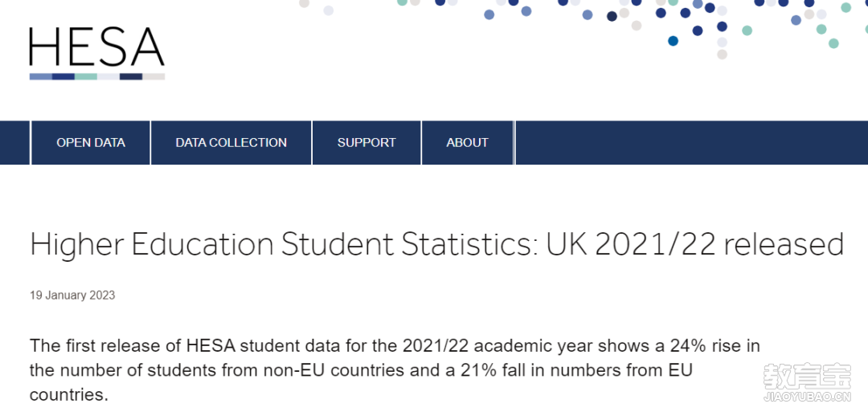Viewport: 868px width, 420px height.
Task: Click the "UK 2021/22 released" part of title
Action: coord(694,245)
